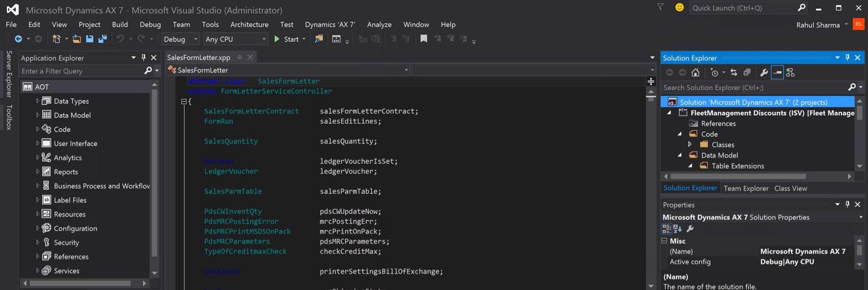Screen dimensions: 868x290
Task: Expand the Data Types node in AOT
Action: coord(38,101)
